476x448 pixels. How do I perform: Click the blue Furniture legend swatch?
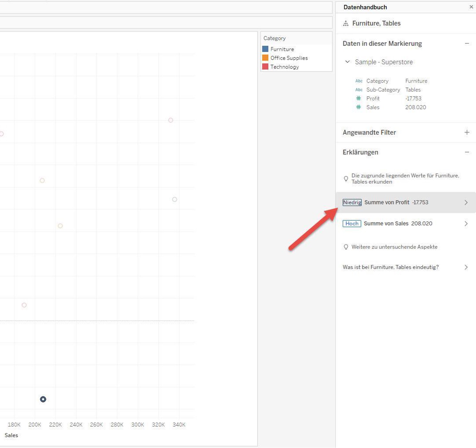coord(265,49)
